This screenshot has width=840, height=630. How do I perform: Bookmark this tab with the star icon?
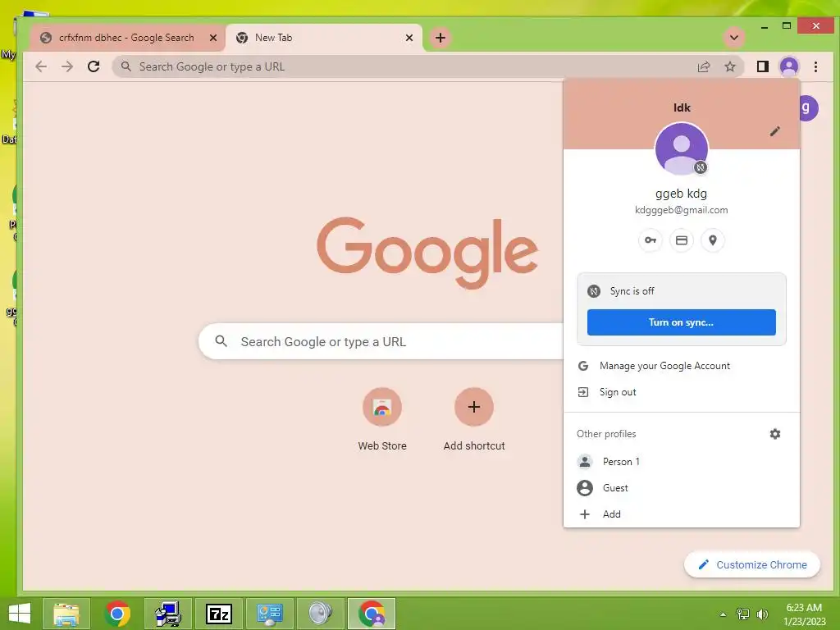(729, 66)
